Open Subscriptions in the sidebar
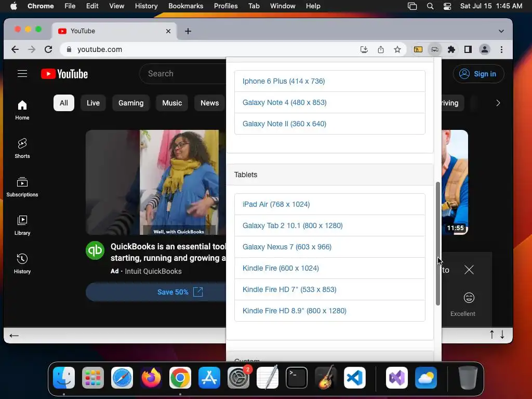 22,187
